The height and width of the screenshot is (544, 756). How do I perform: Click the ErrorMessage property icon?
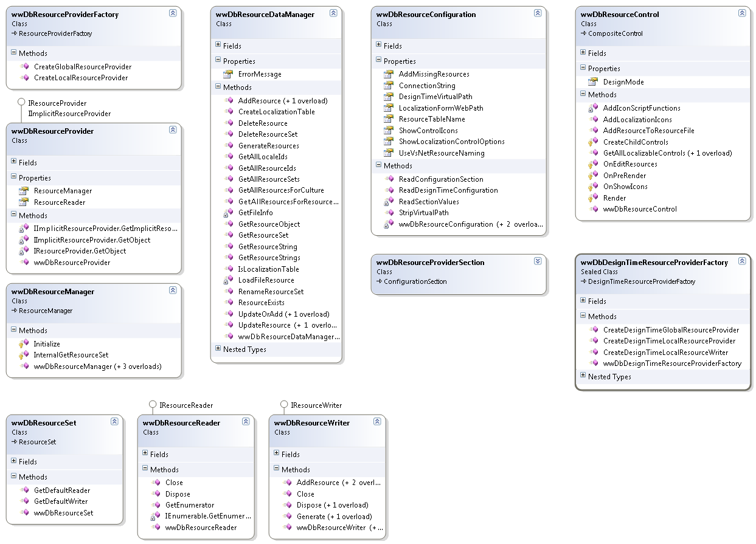pyautogui.click(x=228, y=74)
